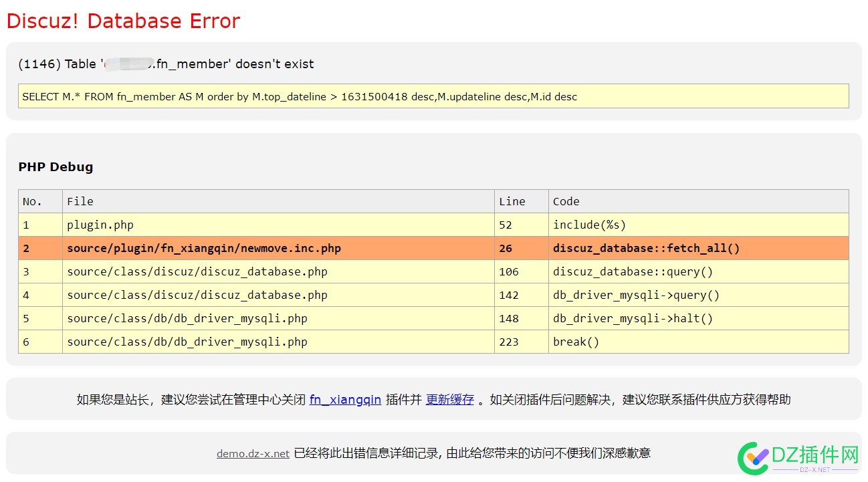The width and height of the screenshot is (868, 482).
Task: Select the discuz_database::query() code cell
Action: (x=699, y=271)
